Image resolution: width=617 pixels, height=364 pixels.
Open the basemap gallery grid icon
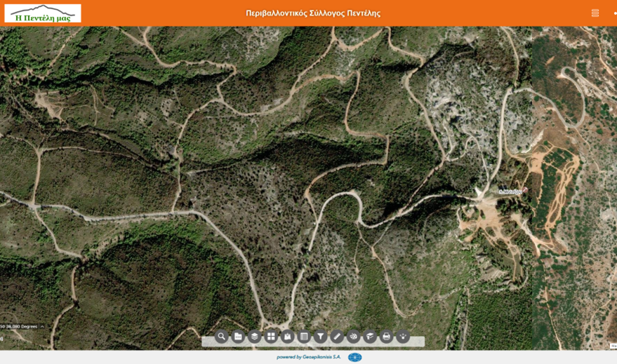271,337
